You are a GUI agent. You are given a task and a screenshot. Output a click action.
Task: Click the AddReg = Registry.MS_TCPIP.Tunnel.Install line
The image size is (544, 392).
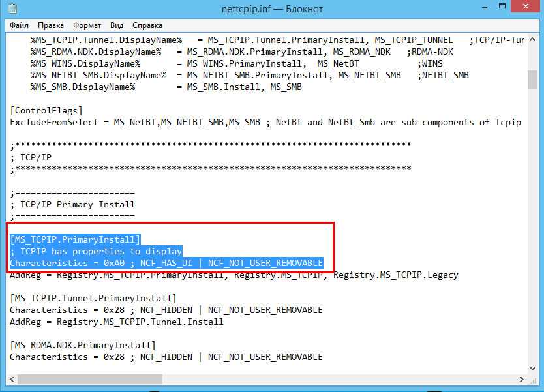(116, 322)
